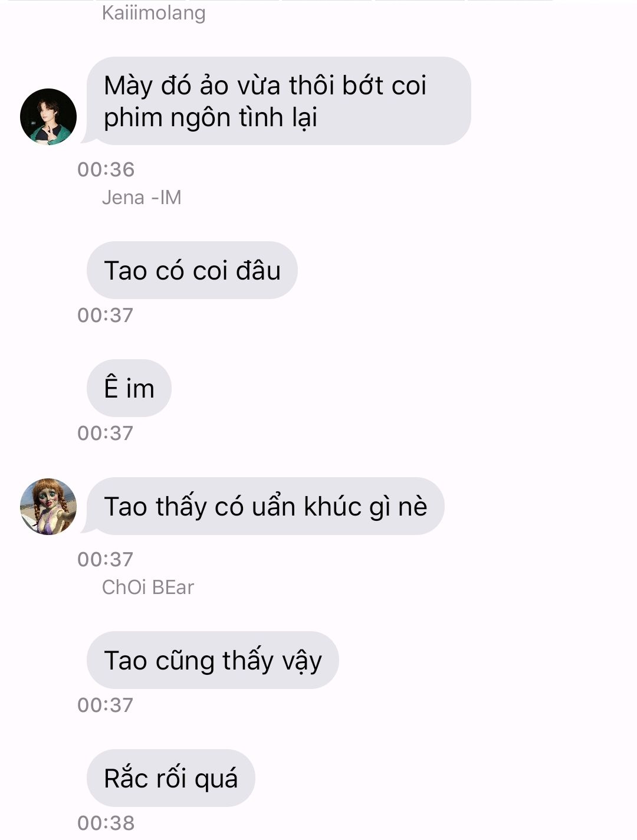Viewport: 637px width, 840px height.
Task: Tap timestamp below 'Tao cũng thấy vậy'
Action: (x=106, y=705)
